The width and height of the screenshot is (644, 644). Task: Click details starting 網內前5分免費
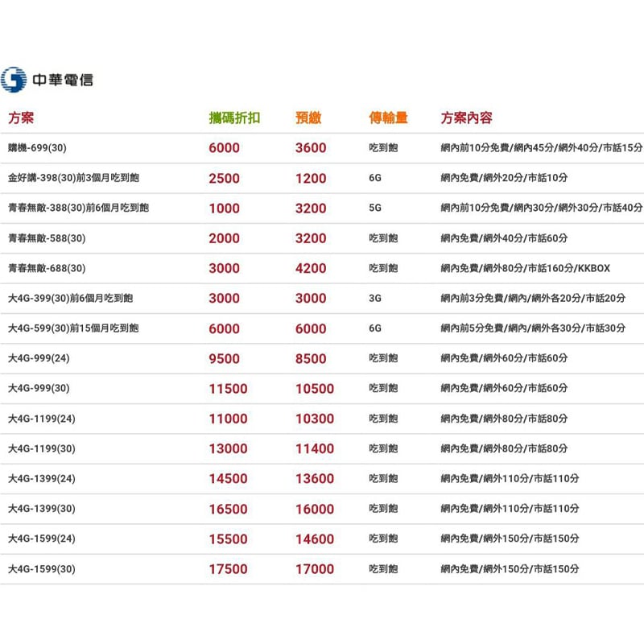coord(533,328)
